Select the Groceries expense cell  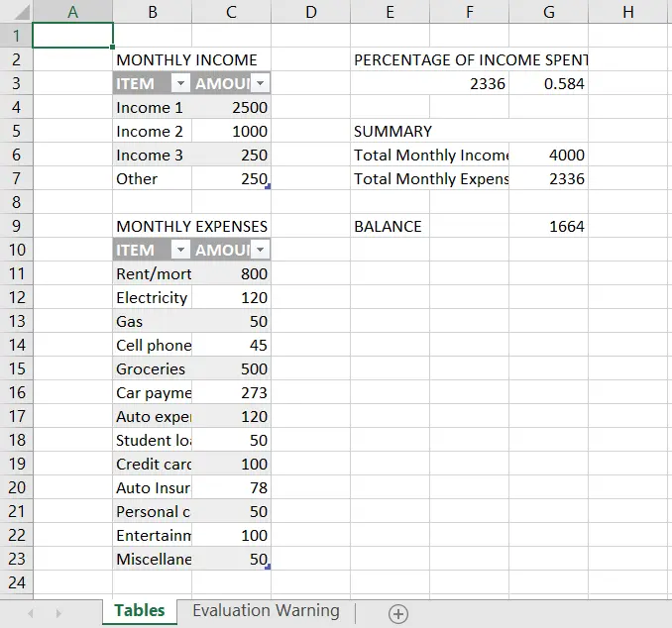pyautogui.click(x=153, y=368)
